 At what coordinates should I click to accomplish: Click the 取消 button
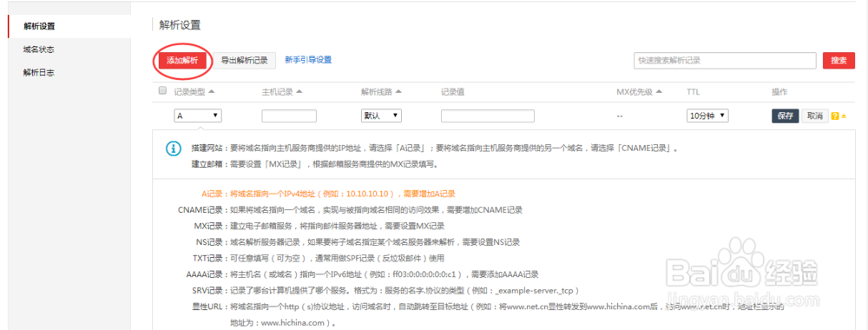point(815,115)
